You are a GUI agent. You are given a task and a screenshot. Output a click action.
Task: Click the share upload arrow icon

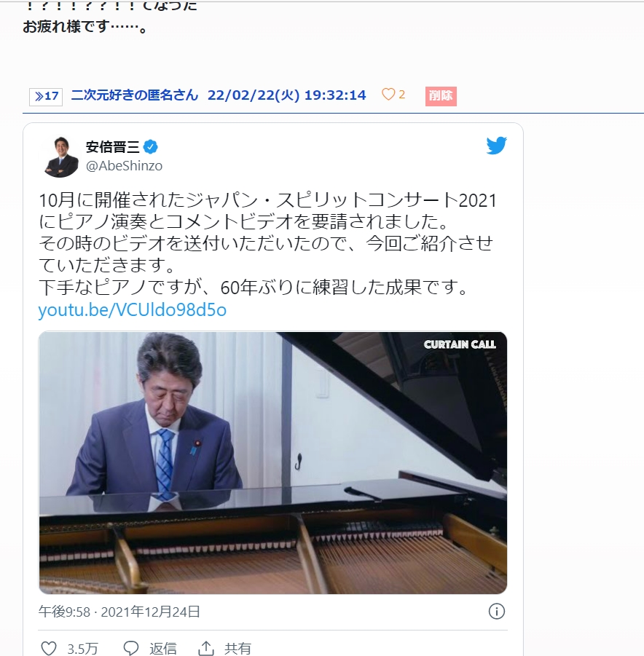[x=206, y=648]
